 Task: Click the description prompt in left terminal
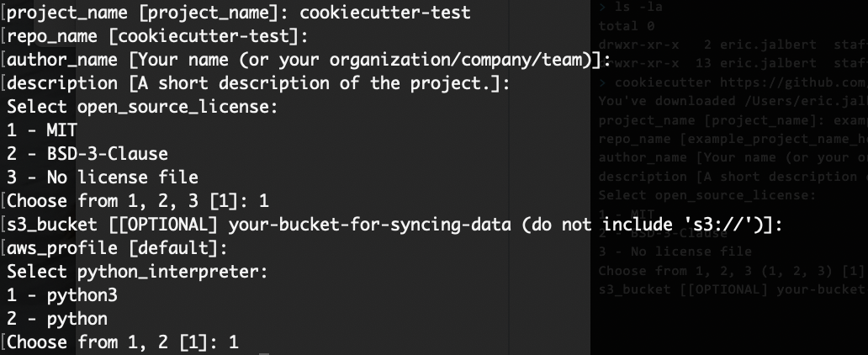click(x=257, y=83)
